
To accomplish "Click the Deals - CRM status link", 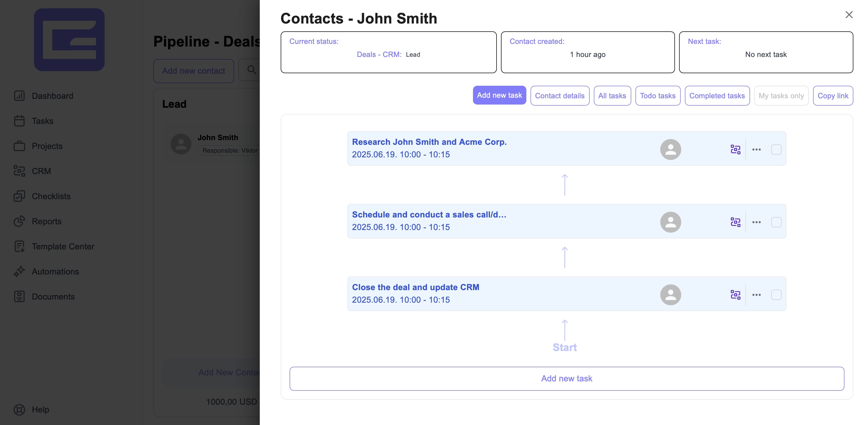I will pyautogui.click(x=379, y=55).
